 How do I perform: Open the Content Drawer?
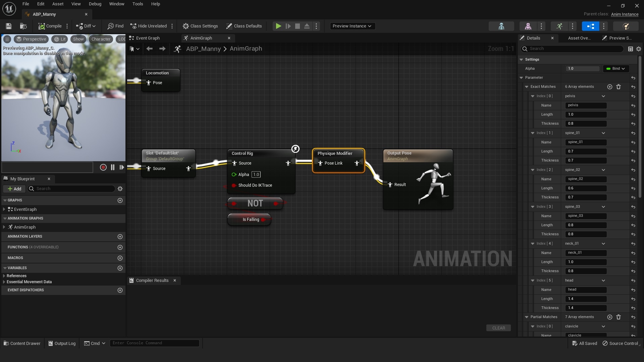[22, 343]
